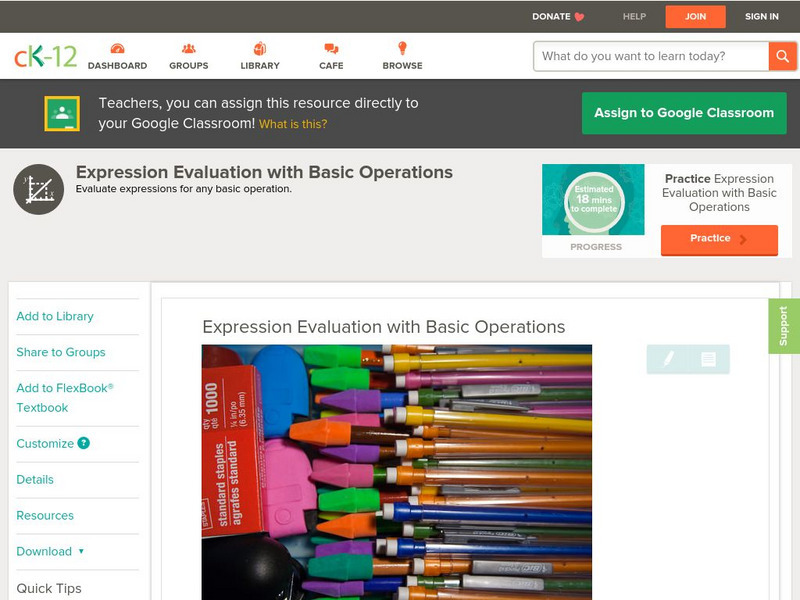Click the Customize help question mark icon
800x600 pixels.
tap(84, 443)
